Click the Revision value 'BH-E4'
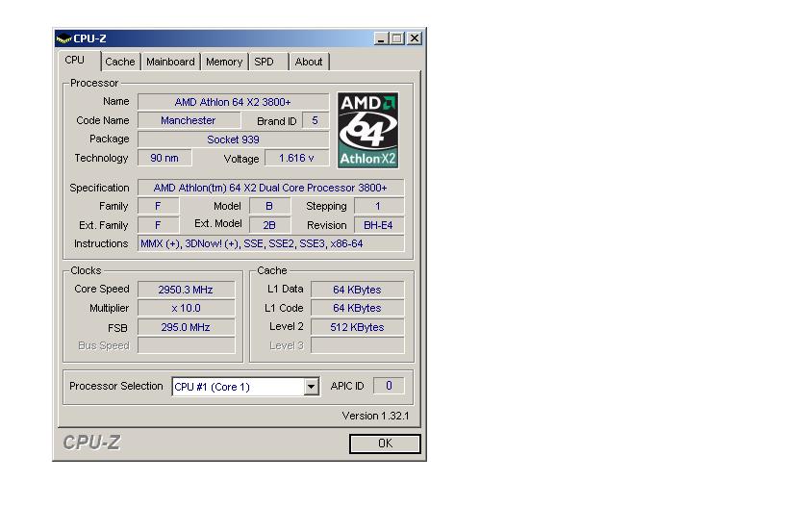 [x=378, y=225]
